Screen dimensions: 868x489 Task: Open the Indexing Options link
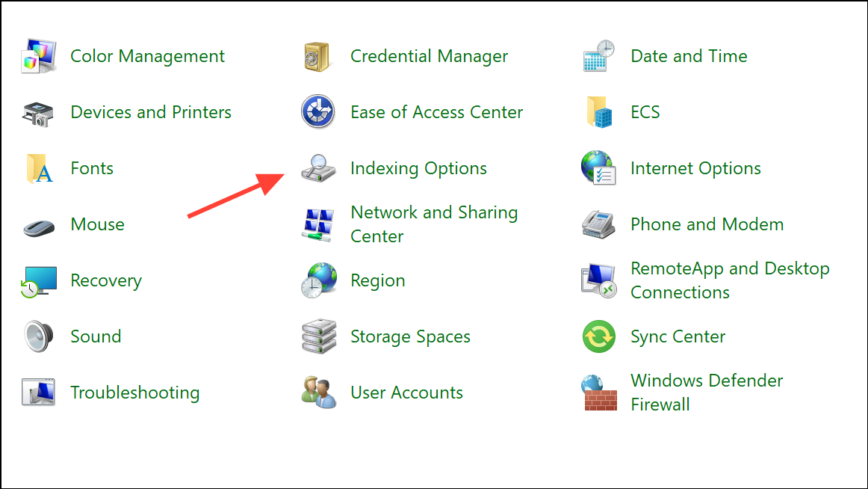418,168
